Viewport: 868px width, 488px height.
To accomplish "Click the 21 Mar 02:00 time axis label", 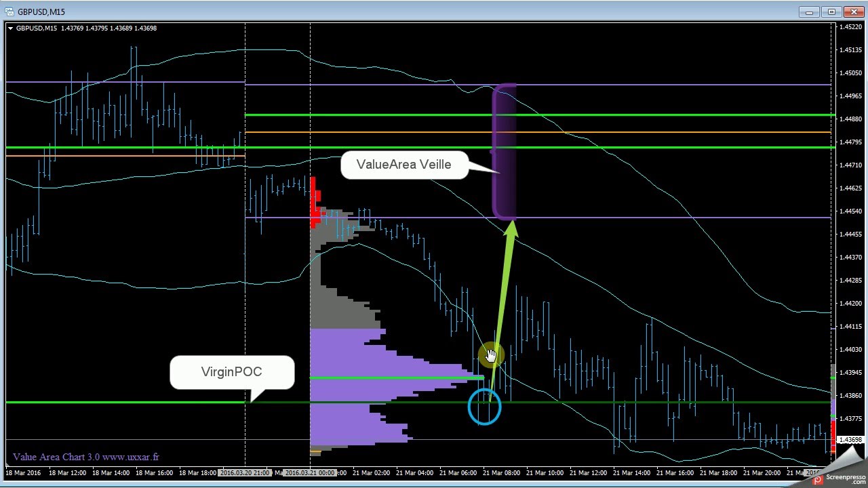I will [x=372, y=472].
